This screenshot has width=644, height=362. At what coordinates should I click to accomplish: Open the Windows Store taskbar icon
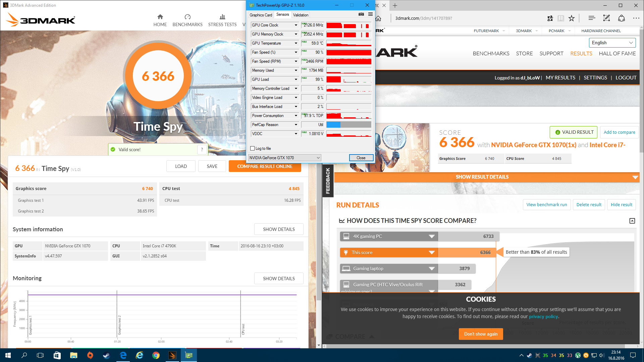(x=57, y=355)
